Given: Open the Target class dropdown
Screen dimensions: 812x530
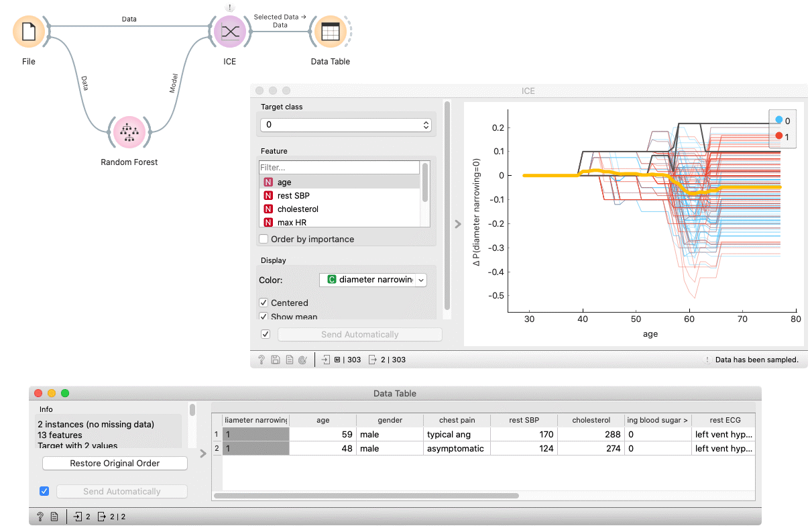Looking at the screenshot, I should pyautogui.click(x=345, y=125).
